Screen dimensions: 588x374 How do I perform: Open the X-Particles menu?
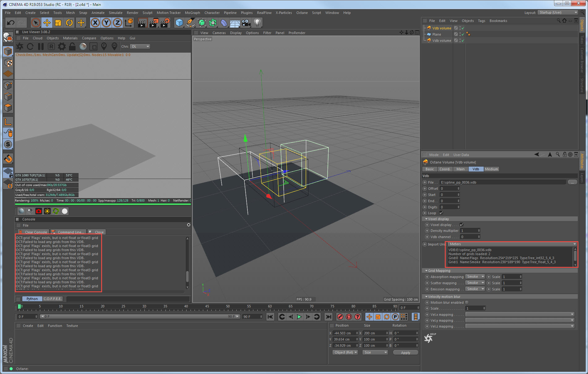tap(284, 13)
